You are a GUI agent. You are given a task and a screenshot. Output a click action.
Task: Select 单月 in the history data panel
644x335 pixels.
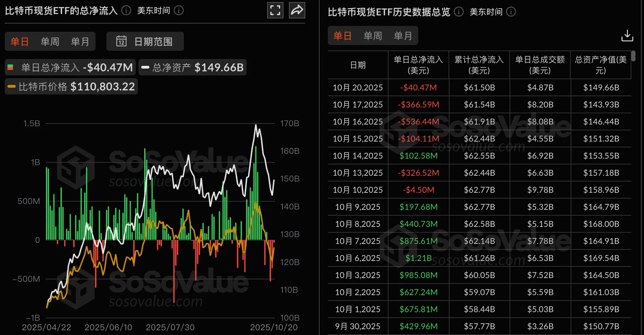tap(403, 35)
